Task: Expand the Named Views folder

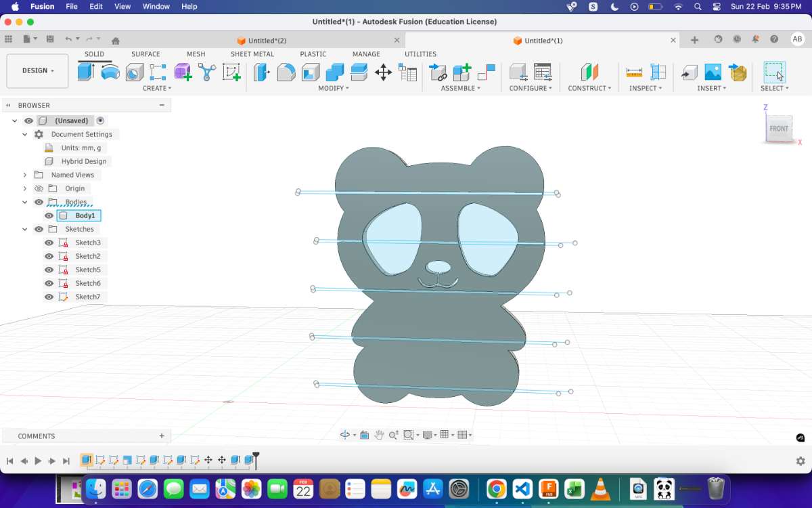Action: tap(25, 175)
